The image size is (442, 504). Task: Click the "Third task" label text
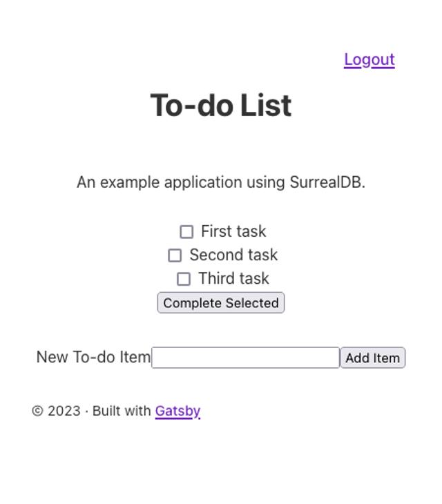[x=233, y=279]
